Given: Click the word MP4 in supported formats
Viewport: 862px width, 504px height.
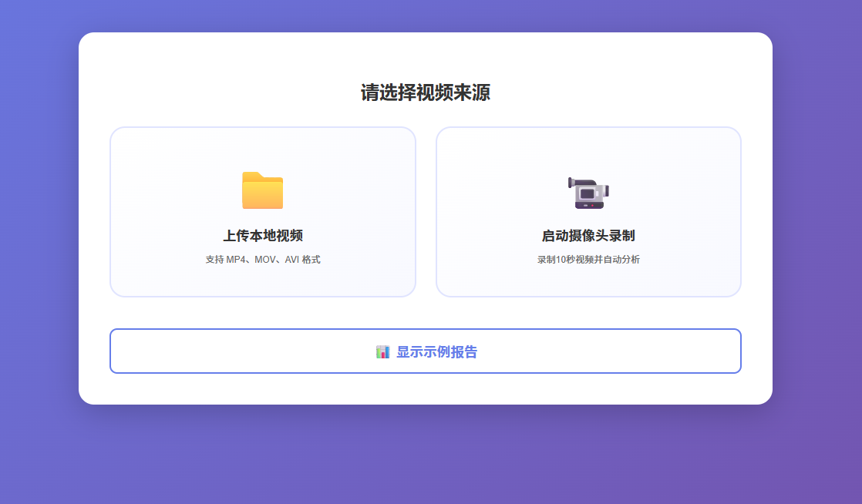Looking at the screenshot, I should (237, 260).
